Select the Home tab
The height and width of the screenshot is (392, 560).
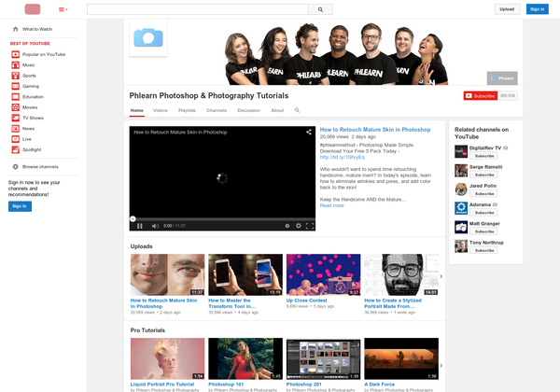click(137, 110)
